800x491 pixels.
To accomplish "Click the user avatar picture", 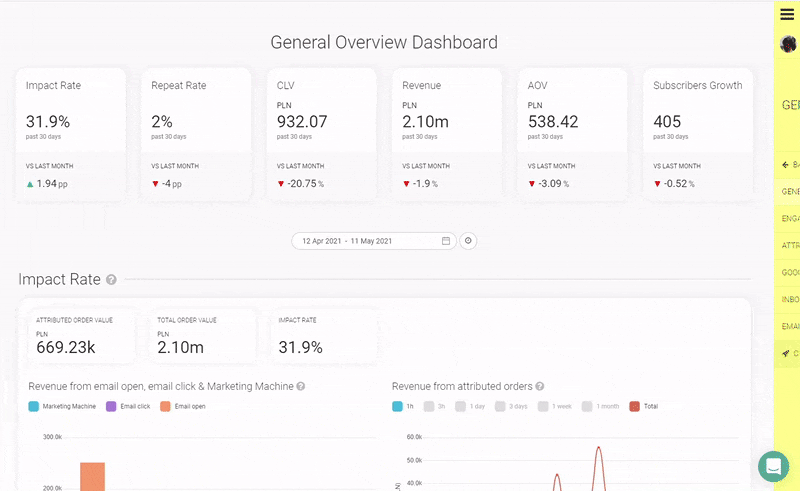I will tap(788, 44).
